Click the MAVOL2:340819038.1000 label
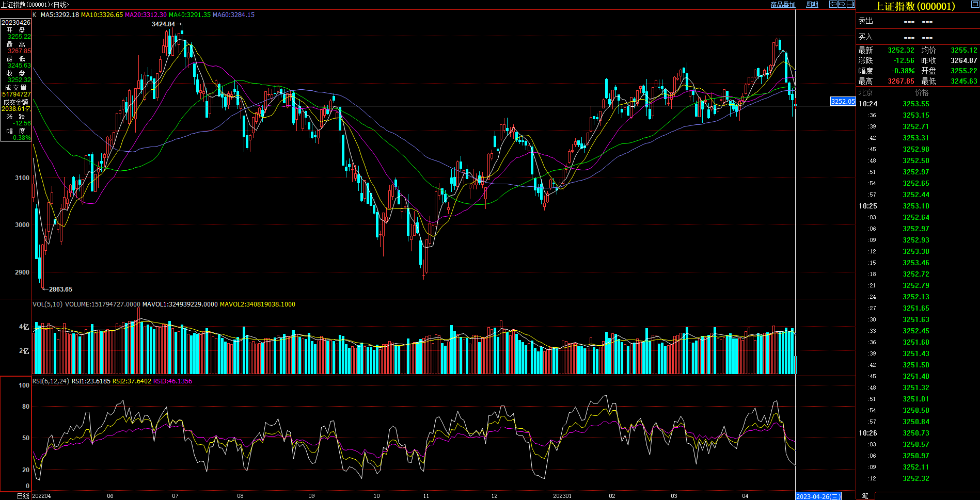 point(258,304)
